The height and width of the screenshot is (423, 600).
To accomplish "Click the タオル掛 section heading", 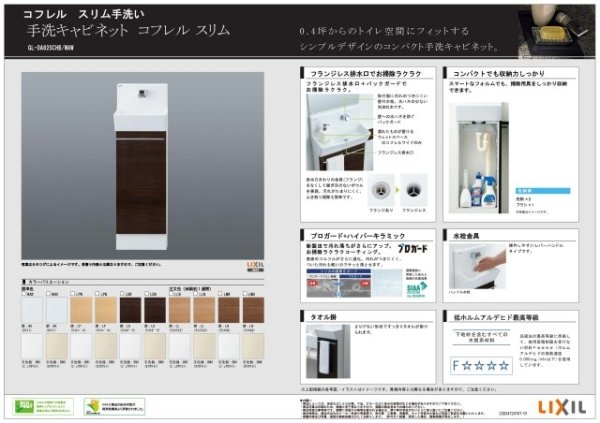I will pos(324,317).
